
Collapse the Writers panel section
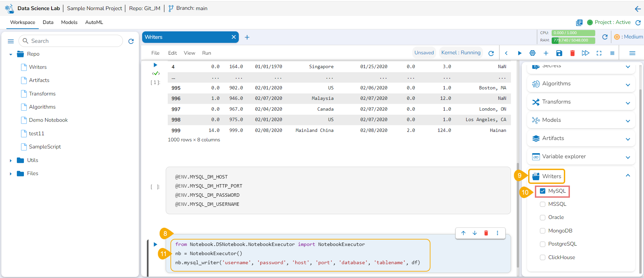point(627,175)
